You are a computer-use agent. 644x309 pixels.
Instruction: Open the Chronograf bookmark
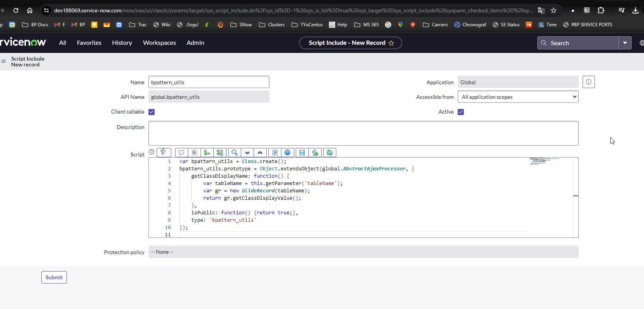(470, 25)
